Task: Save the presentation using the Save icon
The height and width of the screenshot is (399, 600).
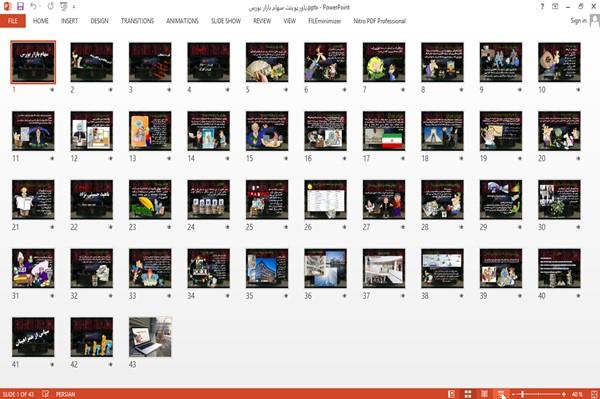Action: [x=20, y=6]
